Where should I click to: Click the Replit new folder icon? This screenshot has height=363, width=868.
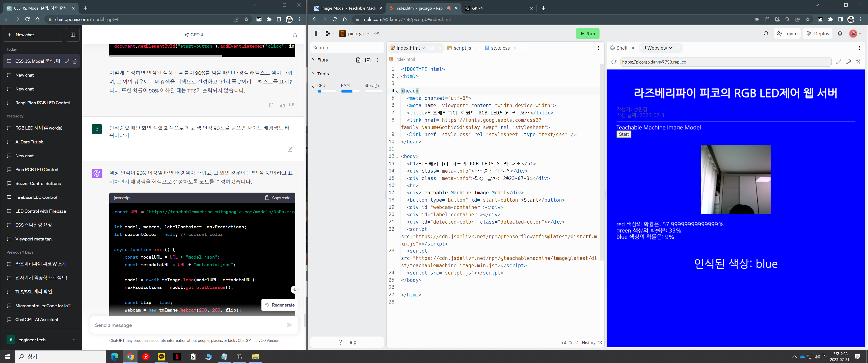coord(368,60)
